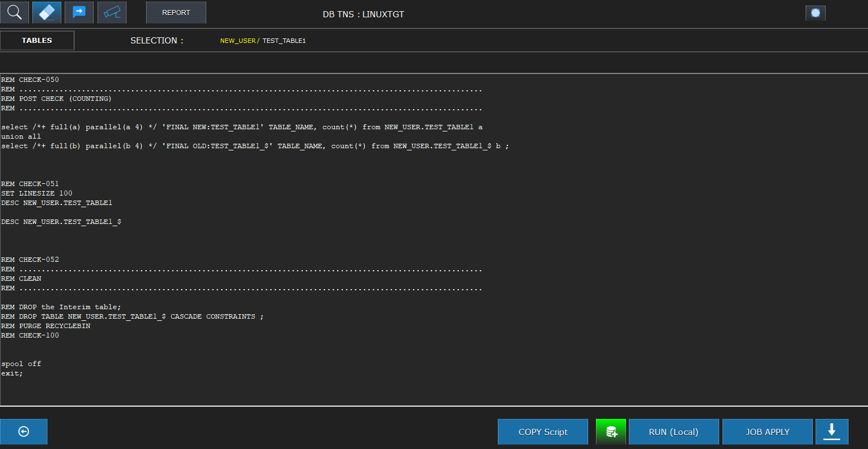This screenshot has height=449, width=868.
Task: Click 'REM POST CHECK (COUNTING)' line
Action: click(56, 99)
